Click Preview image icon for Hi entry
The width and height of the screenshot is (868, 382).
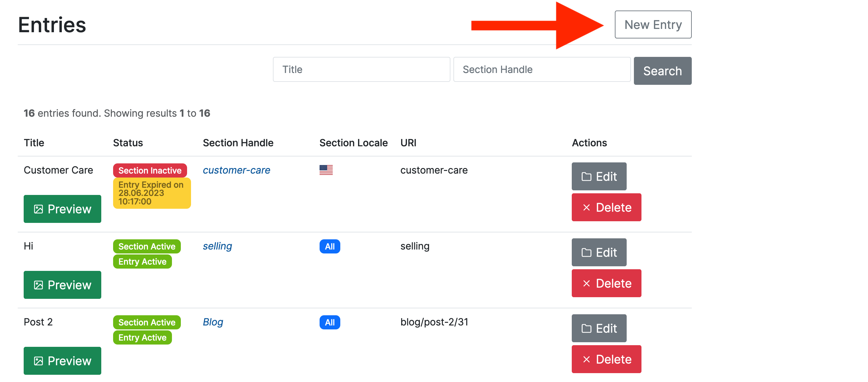(x=38, y=285)
